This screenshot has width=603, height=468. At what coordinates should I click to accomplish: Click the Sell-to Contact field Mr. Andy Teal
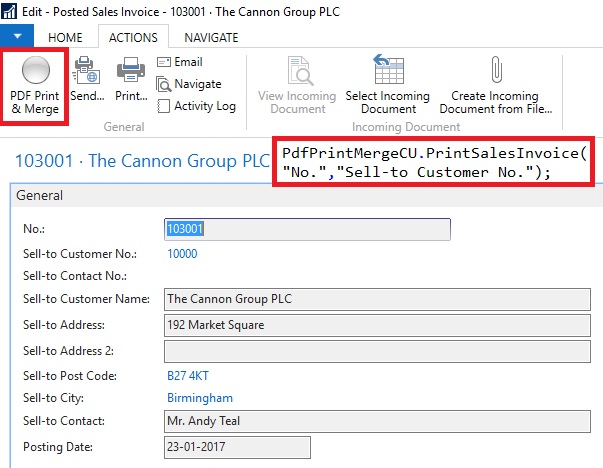pos(377,421)
